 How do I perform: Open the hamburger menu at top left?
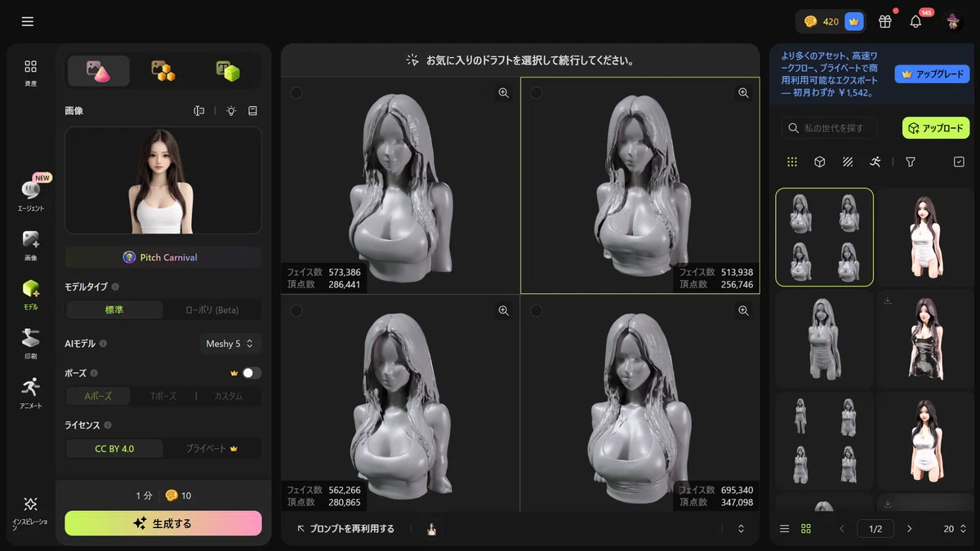28,21
